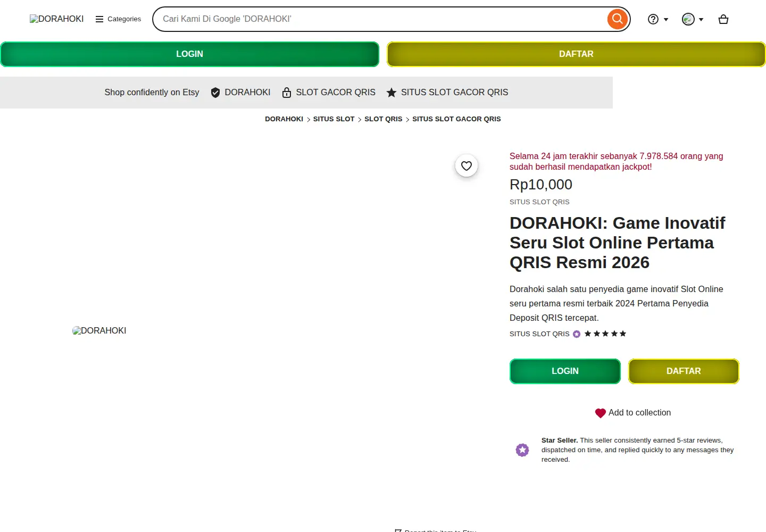Click the Add to collection text
Viewport: 766px width, 532px height.
[640, 413]
